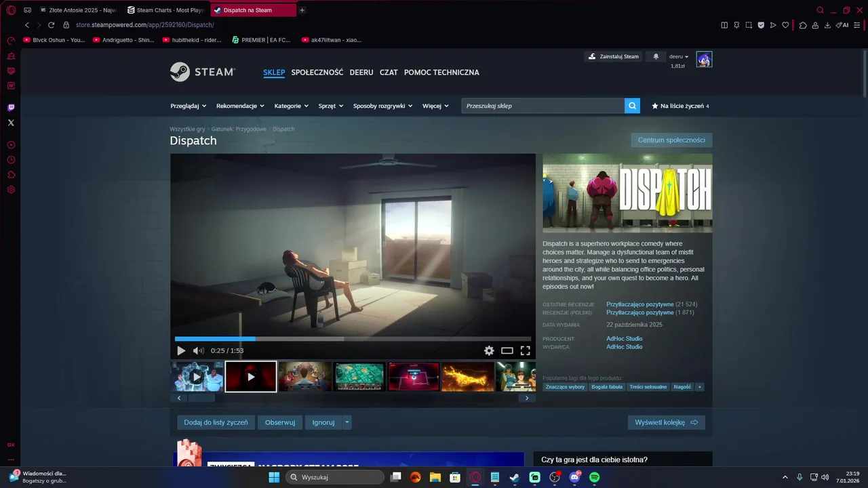Open browser extensions puzzle icon
This screenshot has height=488, width=868.
[x=803, y=25]
